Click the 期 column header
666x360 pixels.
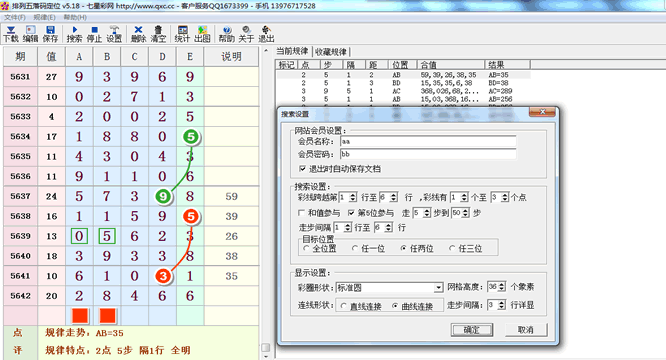(x=20, y=56)
